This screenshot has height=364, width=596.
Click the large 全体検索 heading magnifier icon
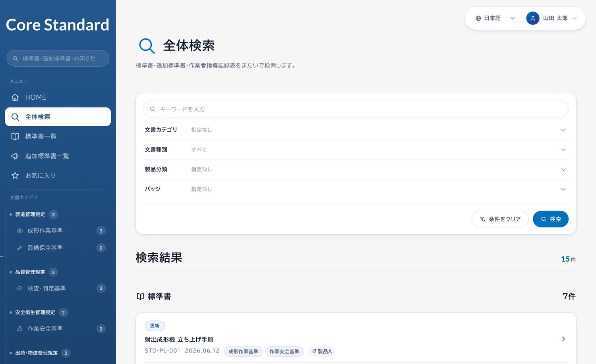coord(147,46)
